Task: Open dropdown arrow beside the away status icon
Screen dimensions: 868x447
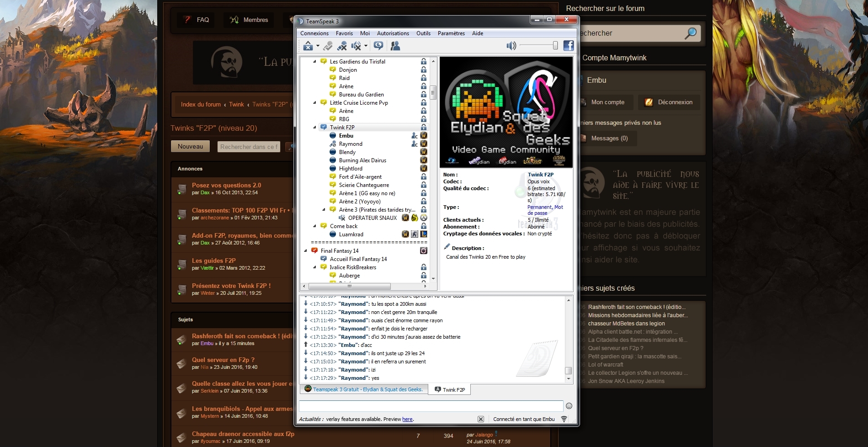Action: tap(318, 46)
